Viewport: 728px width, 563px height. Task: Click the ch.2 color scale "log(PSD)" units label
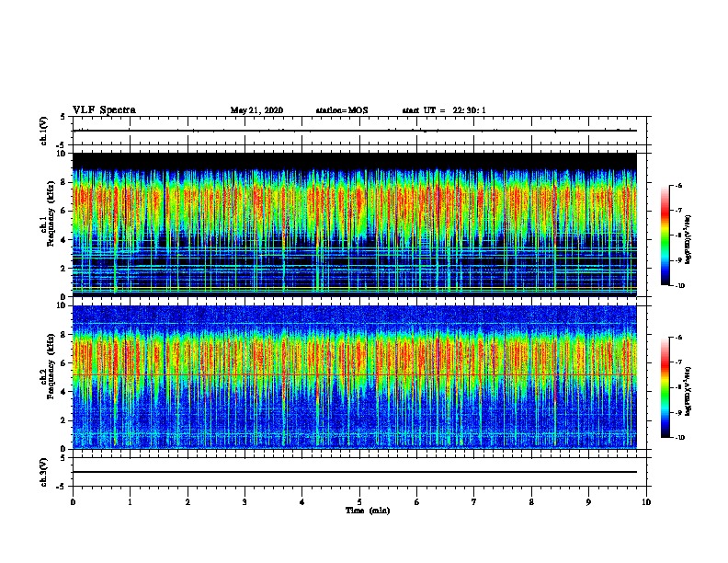tap(688, 391)
